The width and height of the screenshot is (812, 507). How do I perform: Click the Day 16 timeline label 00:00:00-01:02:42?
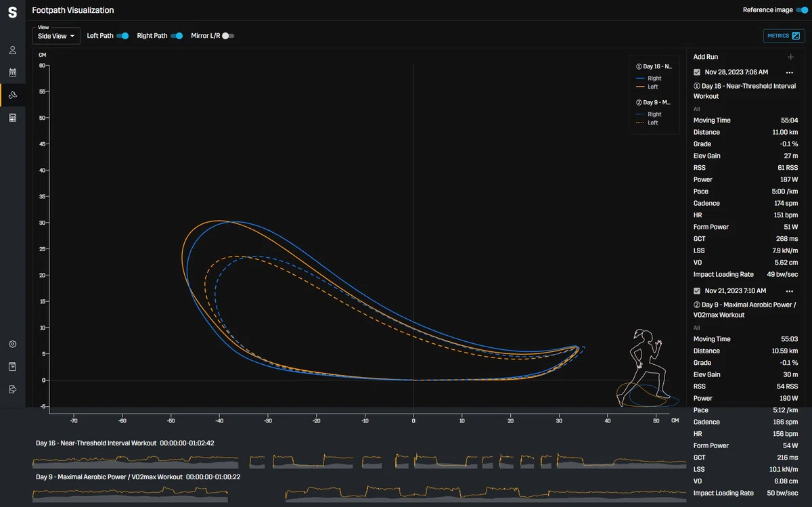coord(187,443)
